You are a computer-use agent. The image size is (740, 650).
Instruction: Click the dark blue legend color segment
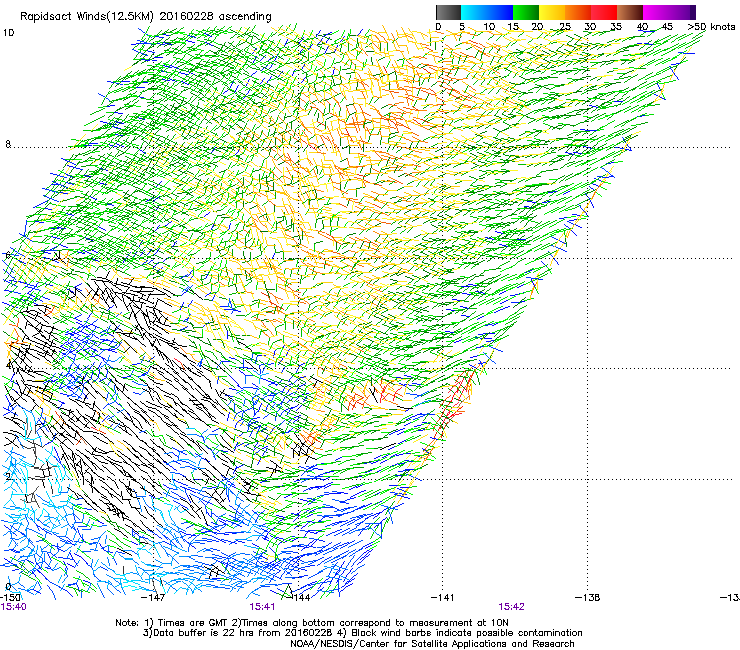click(500, 12)
